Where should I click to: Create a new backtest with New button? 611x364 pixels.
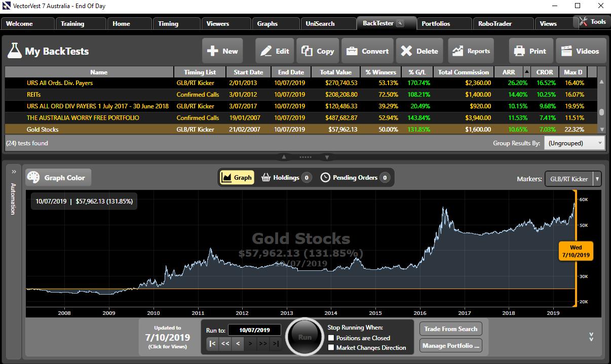point(222,51)
